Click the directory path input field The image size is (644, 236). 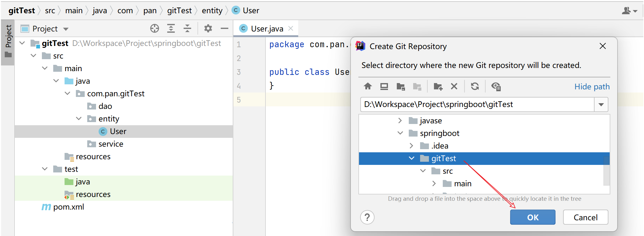(x=476, y=104)
